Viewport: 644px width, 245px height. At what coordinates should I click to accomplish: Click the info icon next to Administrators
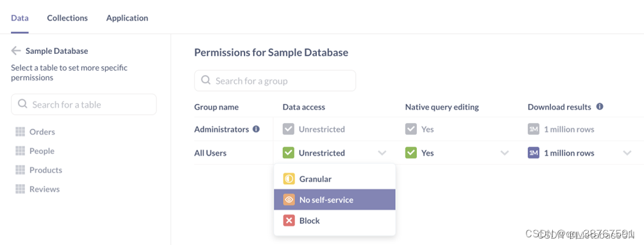[x=257, y=129]
